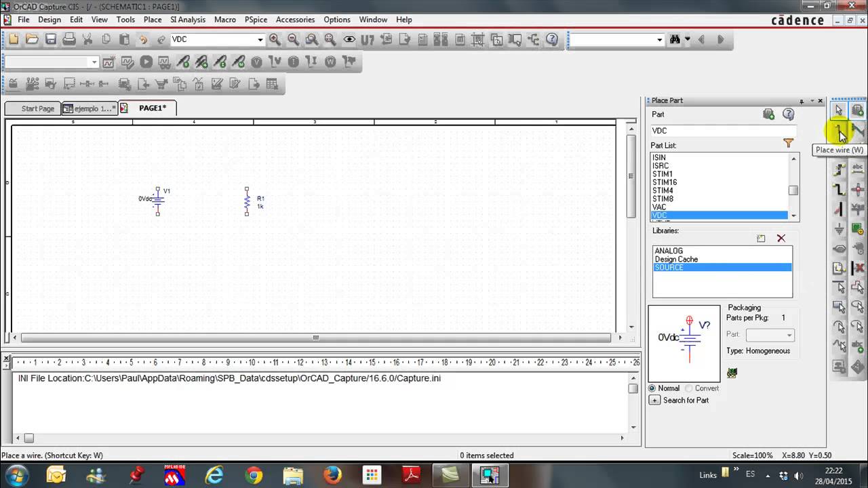This screenshot has height=488, width=868.
Task: Toggle bias voltage display V icon
Action: tap(256, 62)
